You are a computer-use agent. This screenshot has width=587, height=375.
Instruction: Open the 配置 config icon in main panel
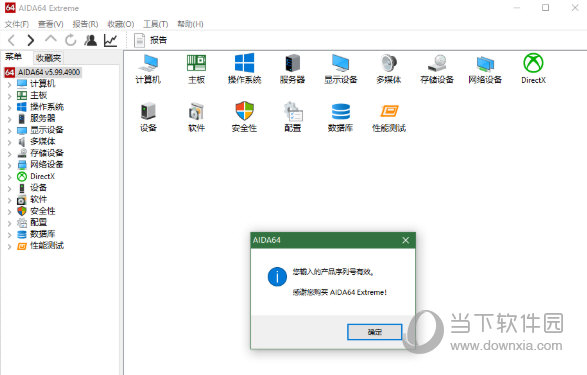click(292, 117)
